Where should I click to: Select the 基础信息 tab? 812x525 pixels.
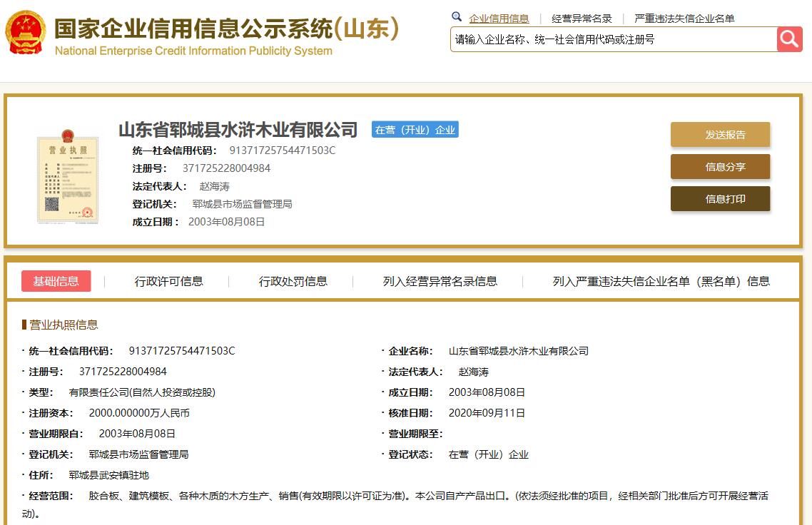pyautogui.click(x=56, y=281)
